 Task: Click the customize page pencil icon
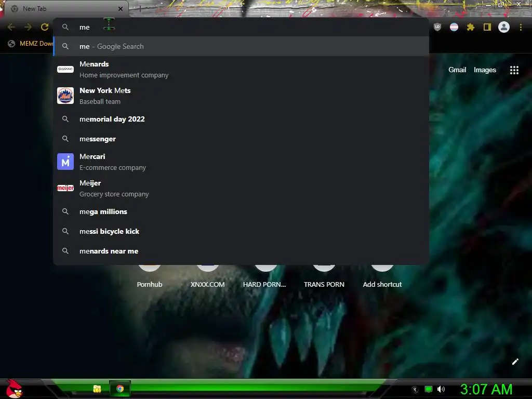[515, 362]
